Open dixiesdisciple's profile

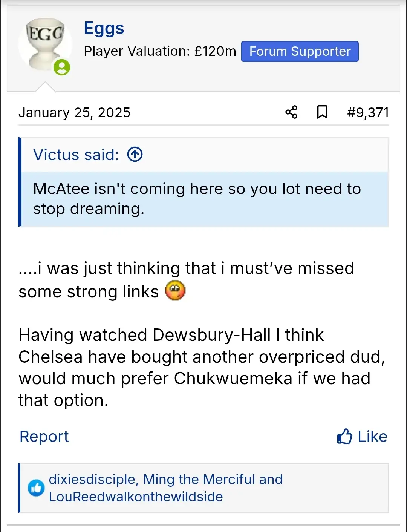coord(92,479)
